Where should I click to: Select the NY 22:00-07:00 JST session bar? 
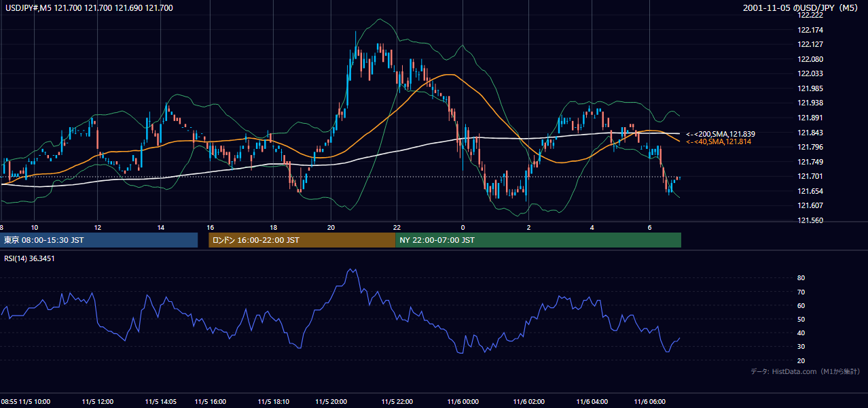(538, 240)
